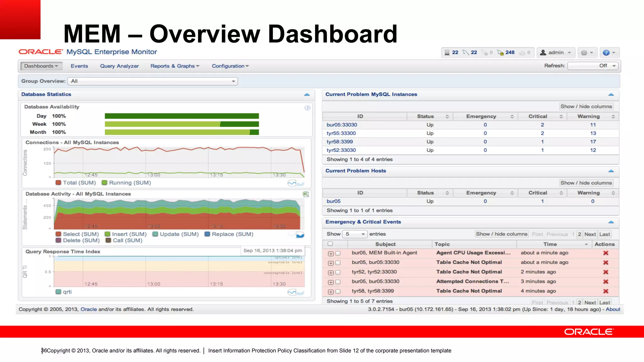Open the tyr55:33300 instance link
644x362 pixels.
(341, 133)
